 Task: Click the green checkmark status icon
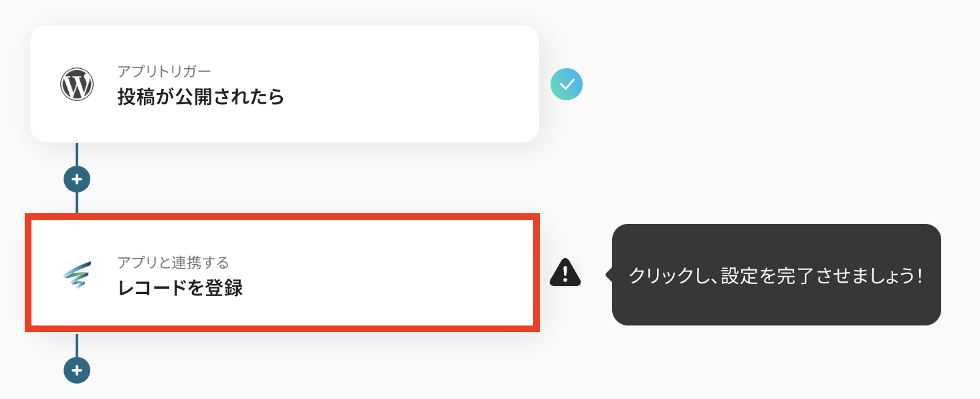[567, 85]
